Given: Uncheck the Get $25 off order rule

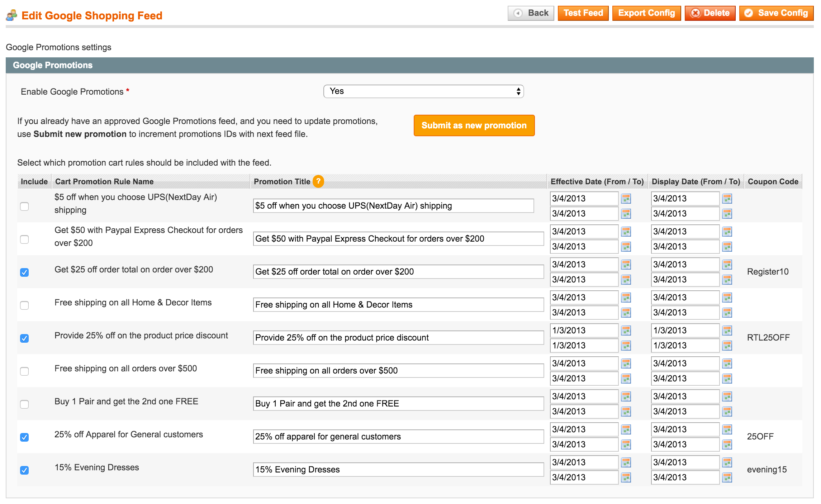Looking at the screenshot, I should click(24, 272).
